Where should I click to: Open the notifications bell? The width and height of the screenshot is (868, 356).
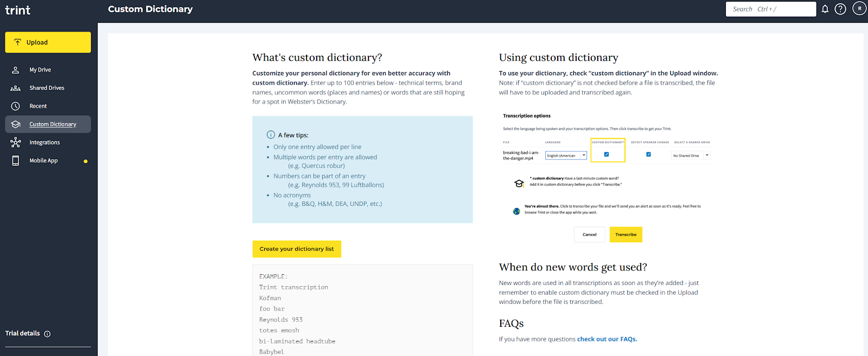[825, 9]
